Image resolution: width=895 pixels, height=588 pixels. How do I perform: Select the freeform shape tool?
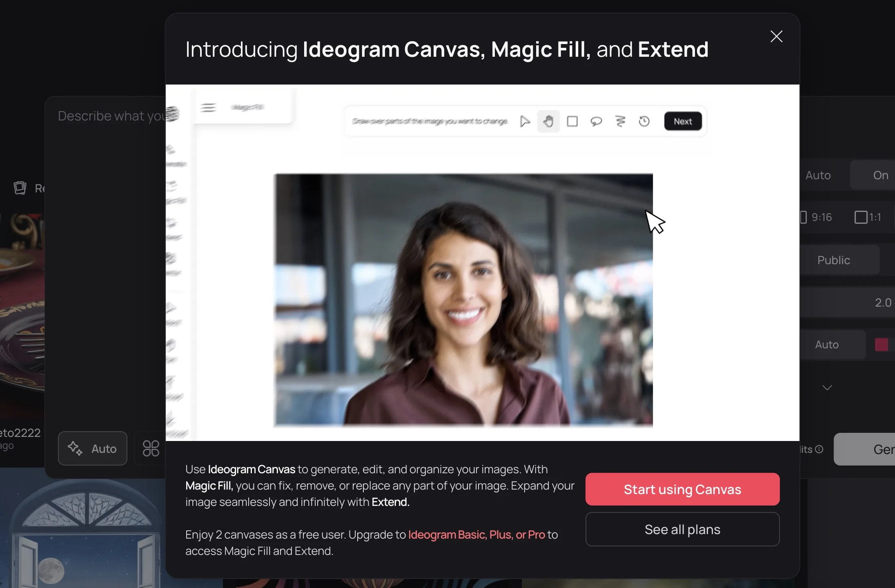[619, 121]
